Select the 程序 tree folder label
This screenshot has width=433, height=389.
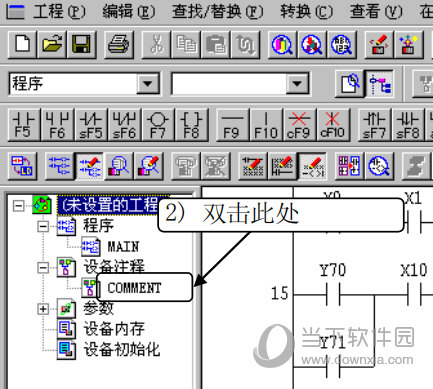pos(98,226)
